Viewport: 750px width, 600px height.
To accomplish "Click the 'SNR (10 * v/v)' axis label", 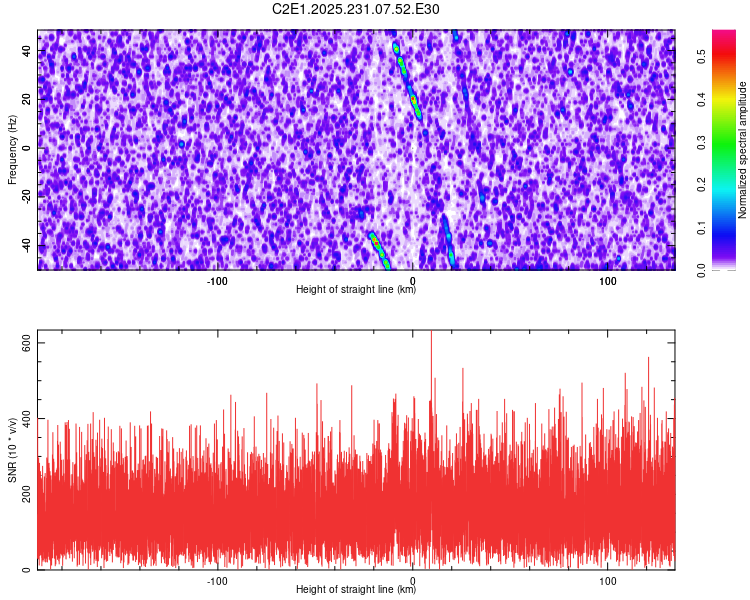I will [12, 450].
